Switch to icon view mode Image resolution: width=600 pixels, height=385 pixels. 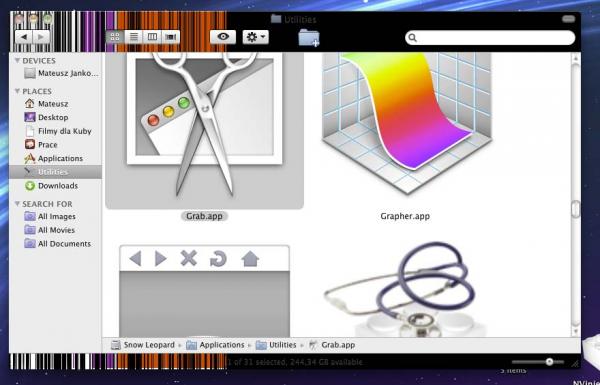pyautogui.click(x=115, y=37)
